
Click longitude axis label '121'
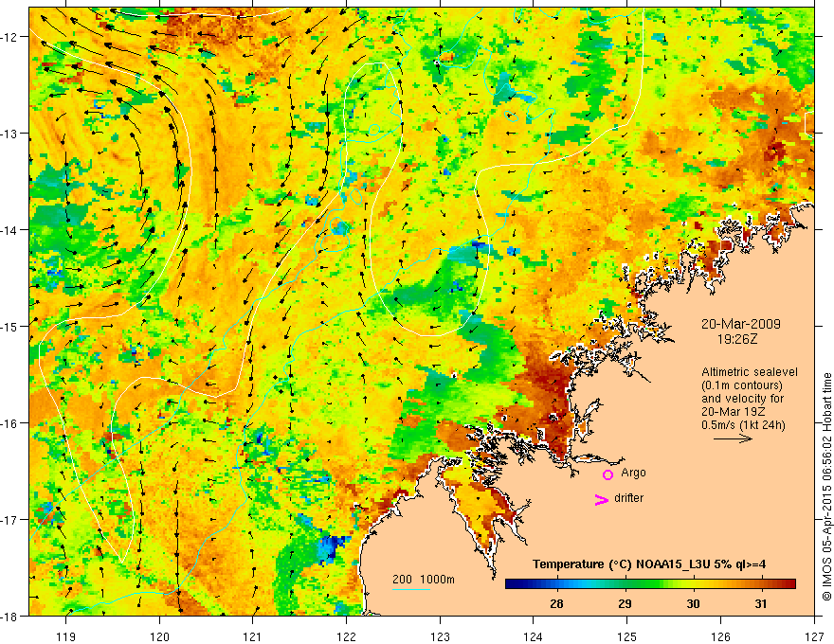[x=253, y=636]
